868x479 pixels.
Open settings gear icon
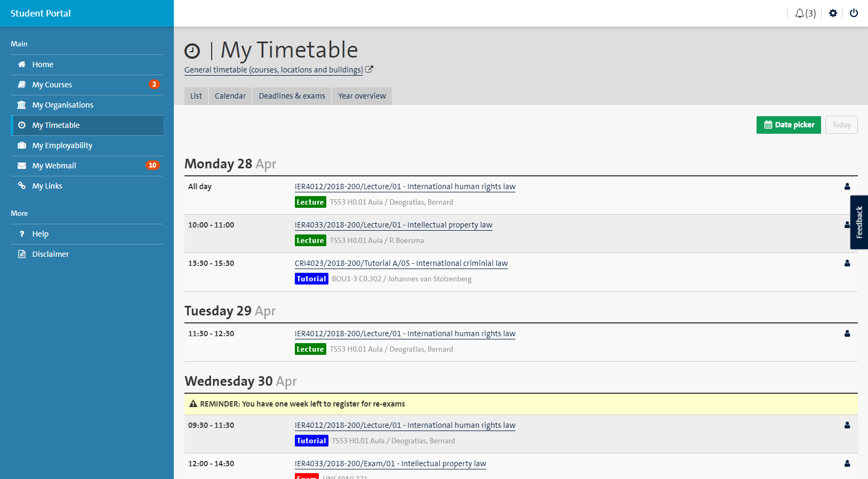[833, 13]
